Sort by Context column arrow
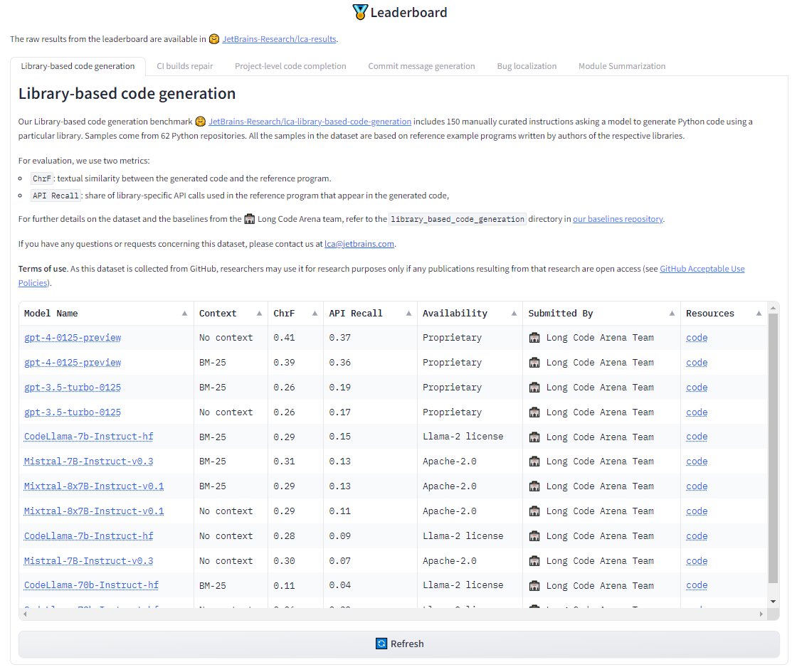The height and width of the screenshot is (672, 797). 259,314
